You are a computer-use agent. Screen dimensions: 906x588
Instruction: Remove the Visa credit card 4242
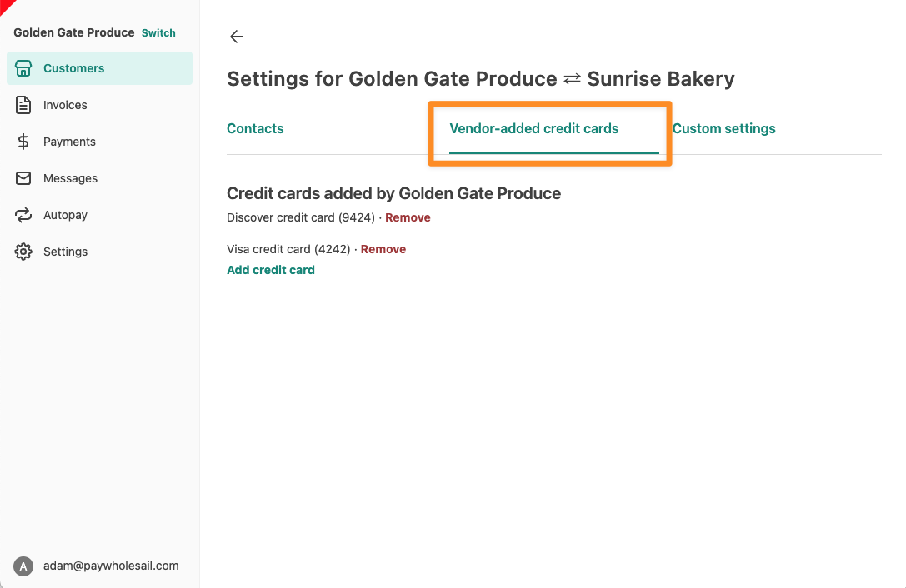pos(383,250)
